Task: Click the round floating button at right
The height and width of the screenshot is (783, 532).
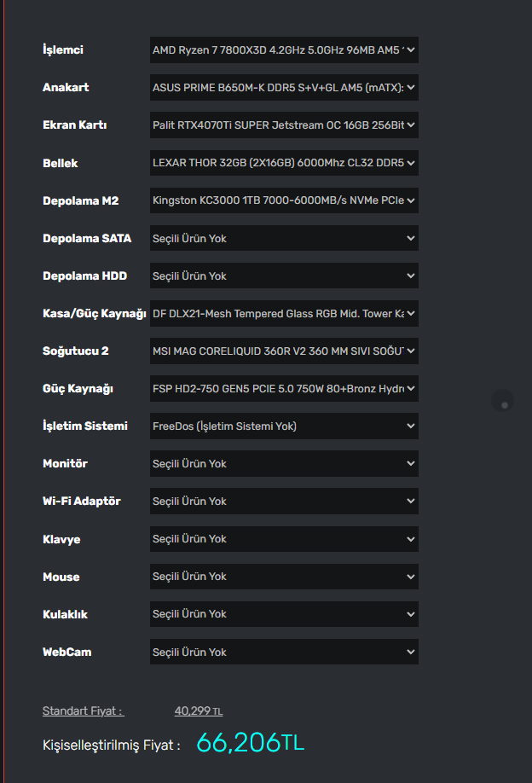Action: point(503,402)
